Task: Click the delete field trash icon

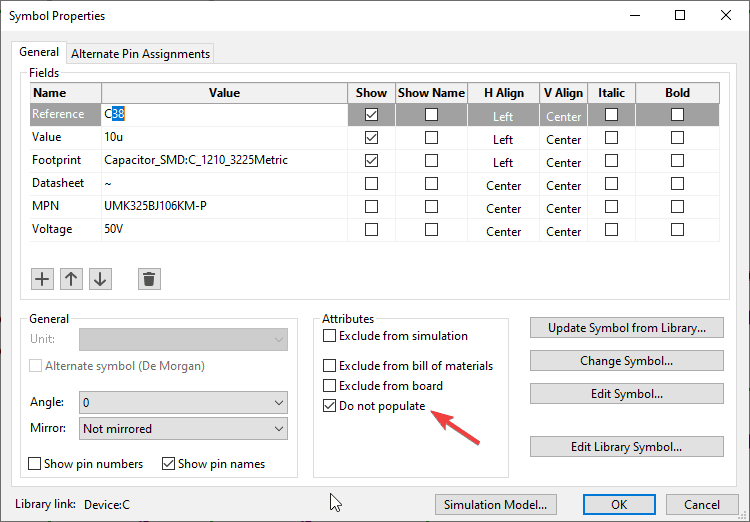Action: (x=149, y=279)
